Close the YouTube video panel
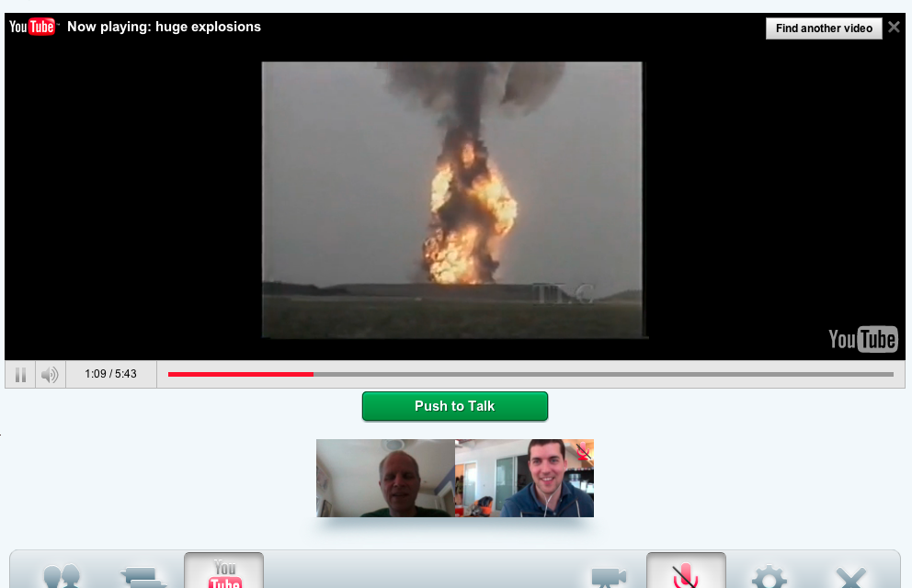Viewport: 912px width, 588px height. [894, 28]
